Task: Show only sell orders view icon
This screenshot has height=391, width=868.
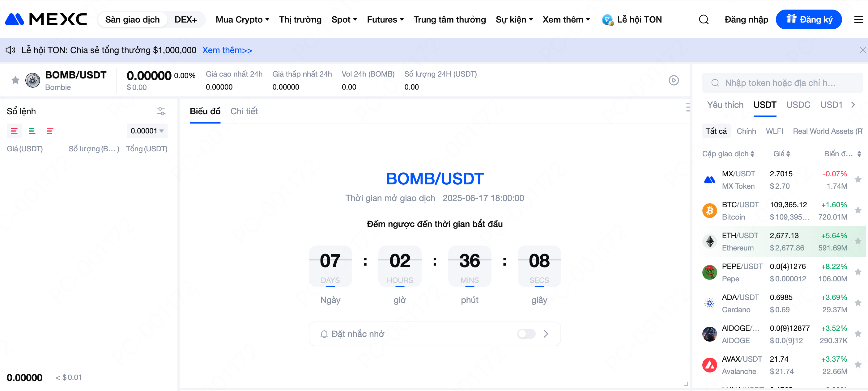Action: pos(49,131)
